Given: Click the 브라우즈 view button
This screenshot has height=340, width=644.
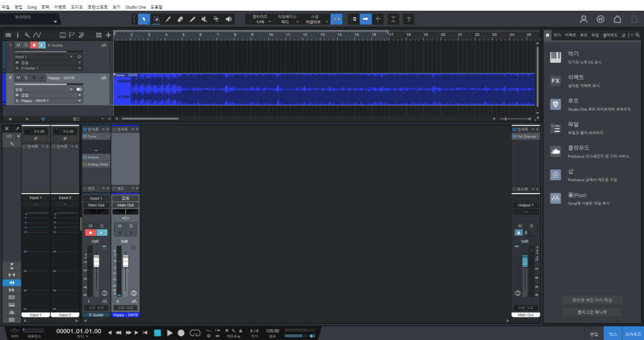Looking at the screenshot, I should point(633,334).
